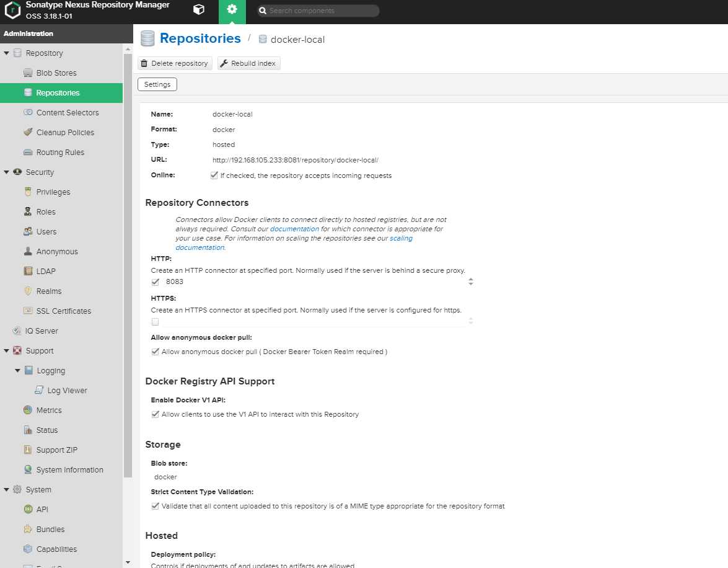
Task: Collapse the System tree node
Action: point(6,489)
